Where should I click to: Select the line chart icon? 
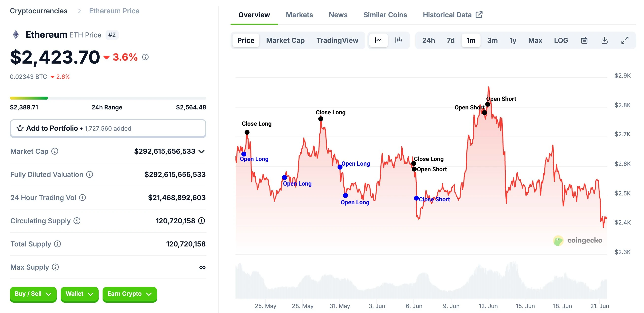tap(378, 40)
